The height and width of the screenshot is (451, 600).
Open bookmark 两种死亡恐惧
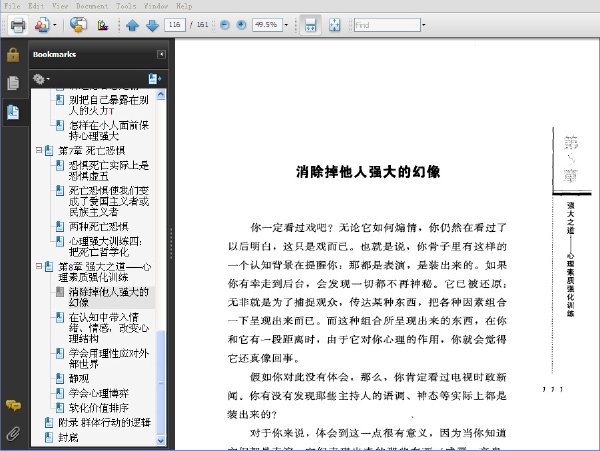point(98,226)
